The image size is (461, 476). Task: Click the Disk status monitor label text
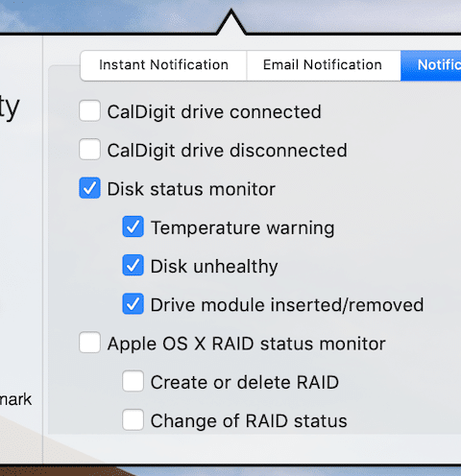pyautogui.click(x=191, y=189)
